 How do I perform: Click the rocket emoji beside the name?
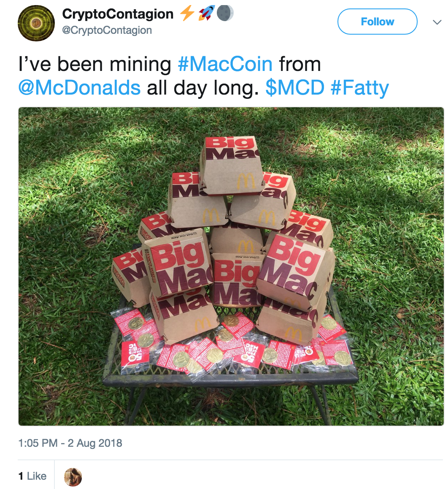pyautogui.click(x=206, y=14)
